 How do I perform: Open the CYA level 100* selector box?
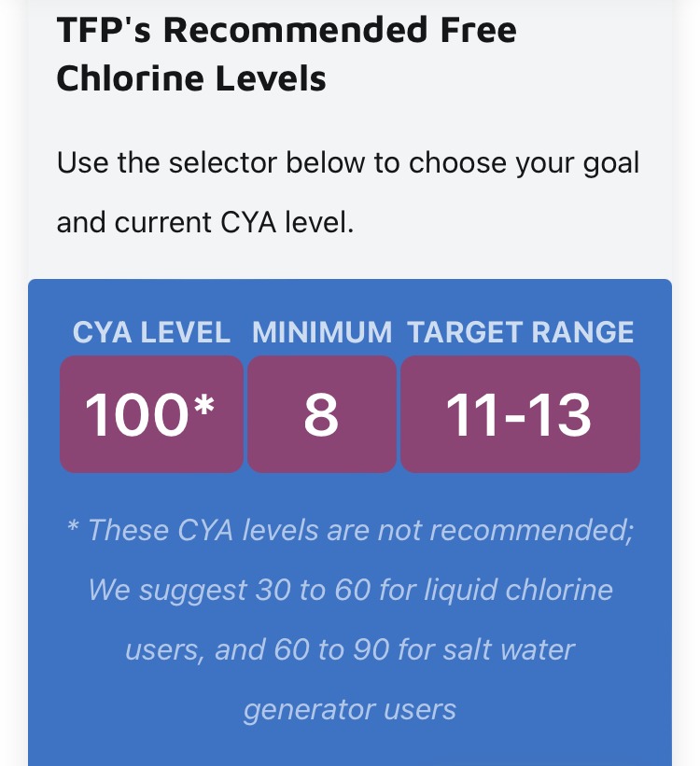click(151, 414)
